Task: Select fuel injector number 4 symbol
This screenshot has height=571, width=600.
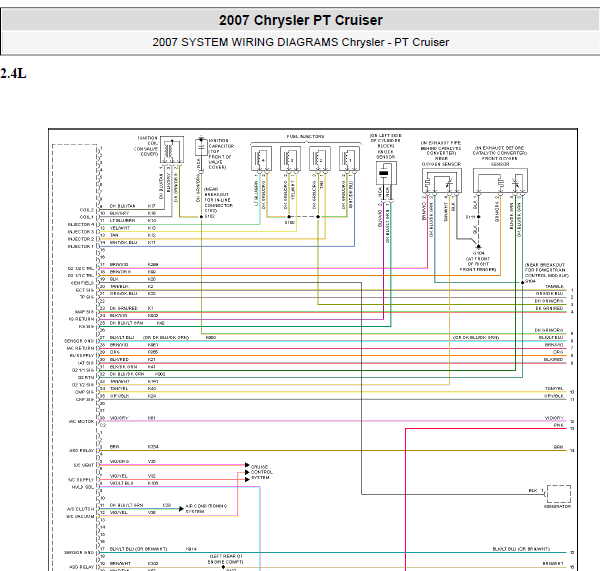Action: click(261, 158)
